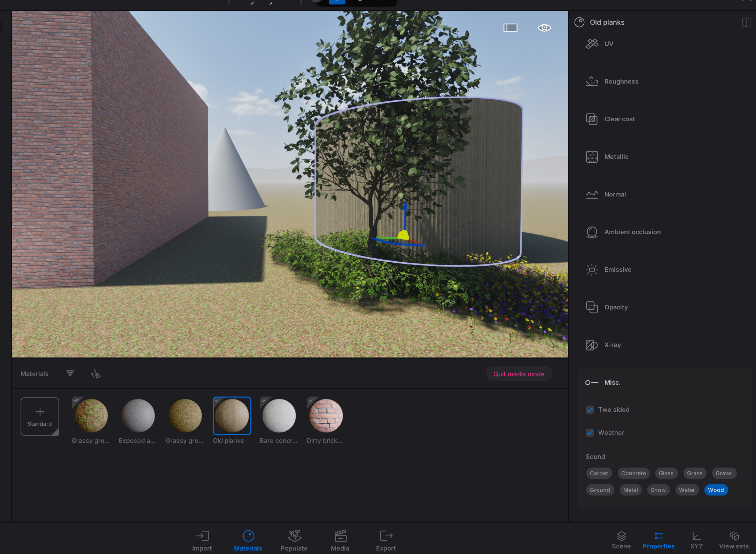Open the materials filter icon
Viewport: 756px width, 554px height.
[x=70, y=374]
